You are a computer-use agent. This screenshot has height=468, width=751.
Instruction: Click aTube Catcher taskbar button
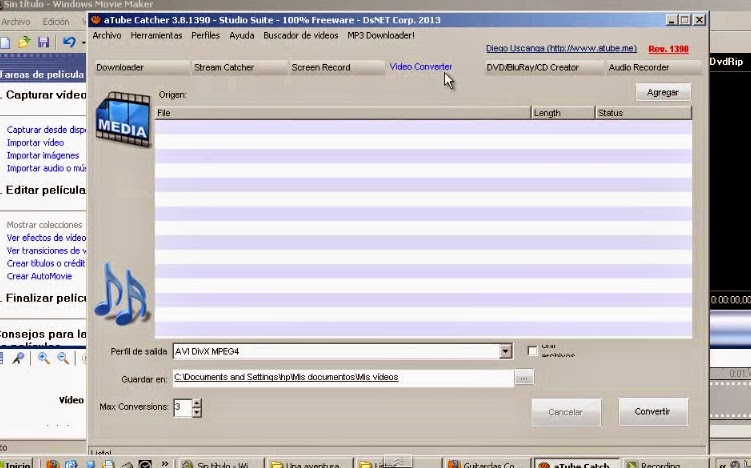(x=577, y=464)
